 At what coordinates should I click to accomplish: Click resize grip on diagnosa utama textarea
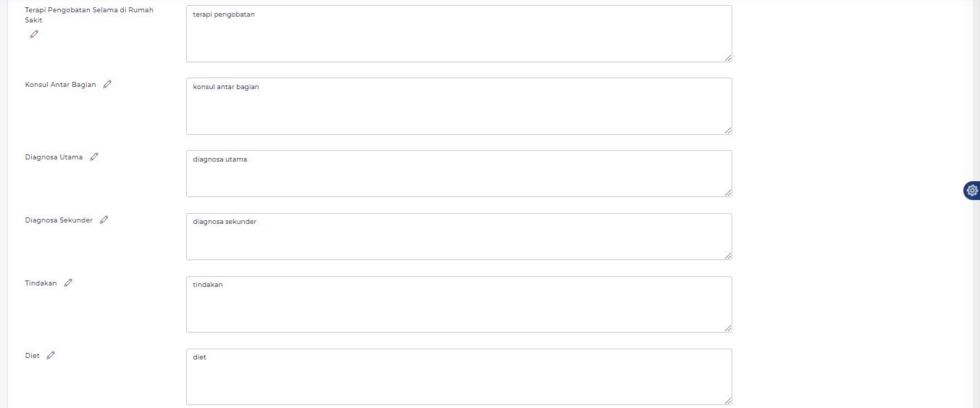(728, 193)
